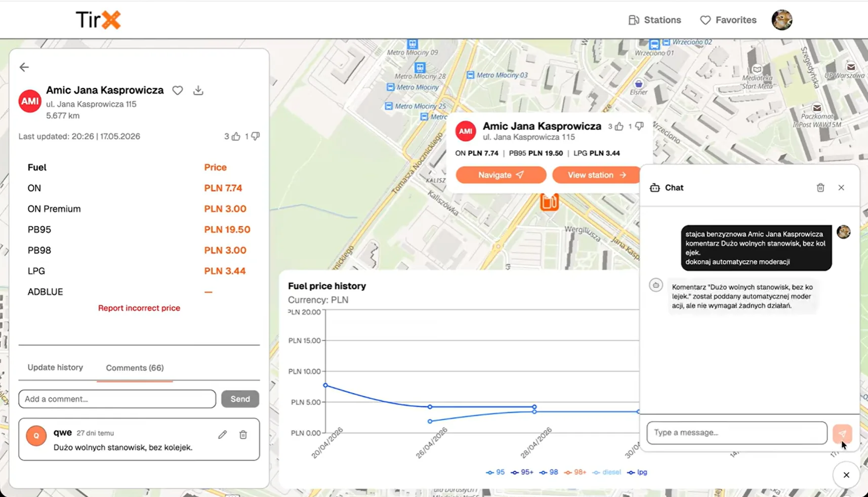Screen dimensions: 868x497
Task: Open the user profile avatar
Action: point(782,20)
